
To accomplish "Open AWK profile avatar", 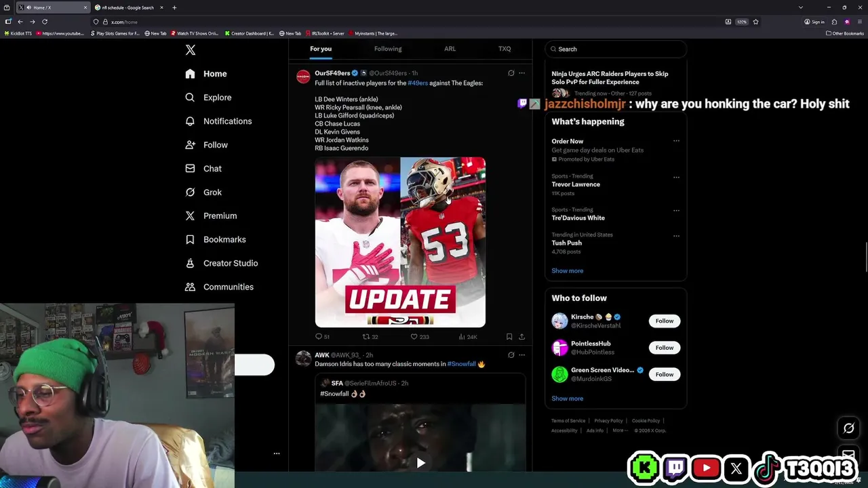I will 304,359.
